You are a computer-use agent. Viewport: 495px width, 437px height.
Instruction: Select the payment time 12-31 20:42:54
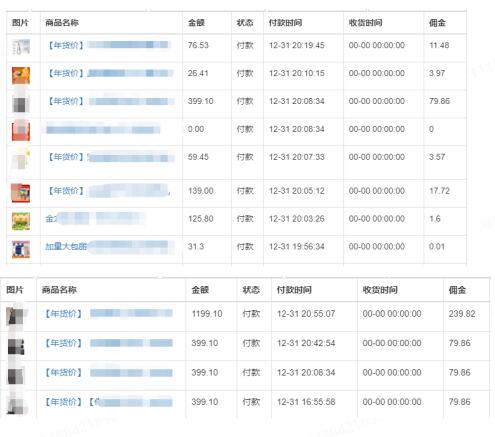306,343
